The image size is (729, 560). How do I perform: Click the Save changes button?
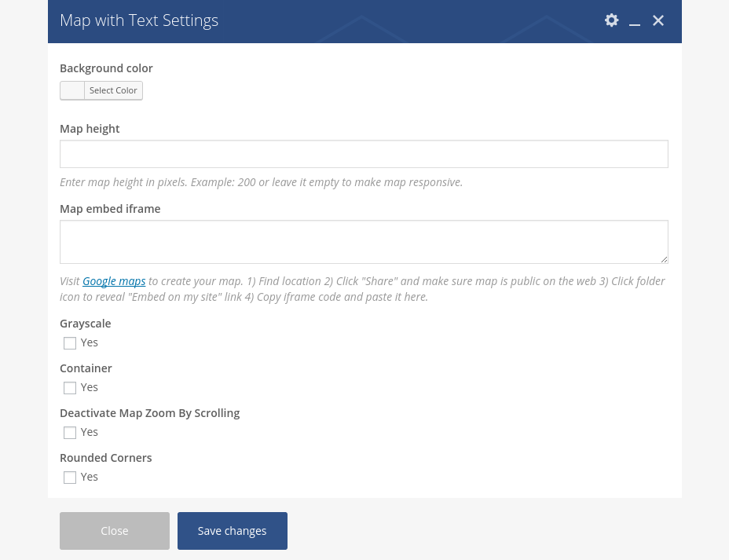[x=233, y=531]
